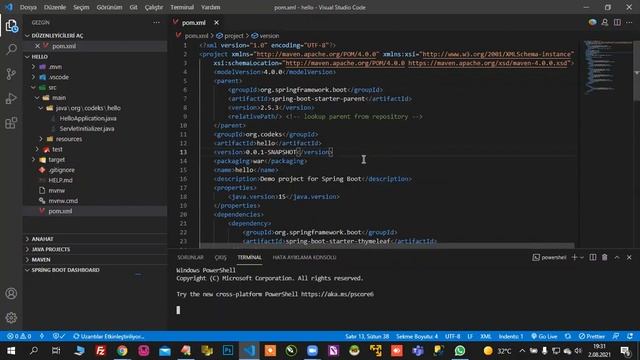Open the Search view in activity bar

click(11, 49)
